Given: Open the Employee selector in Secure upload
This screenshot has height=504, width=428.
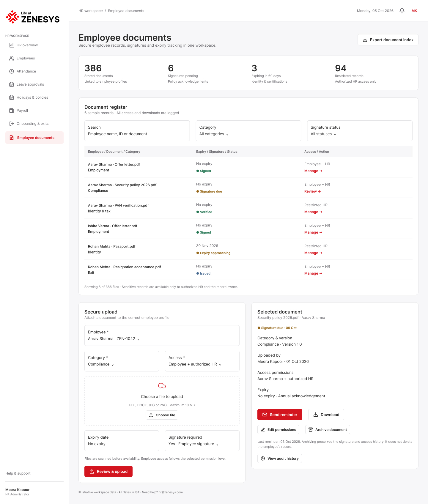Looking at the screenshot, I should 162,336.
